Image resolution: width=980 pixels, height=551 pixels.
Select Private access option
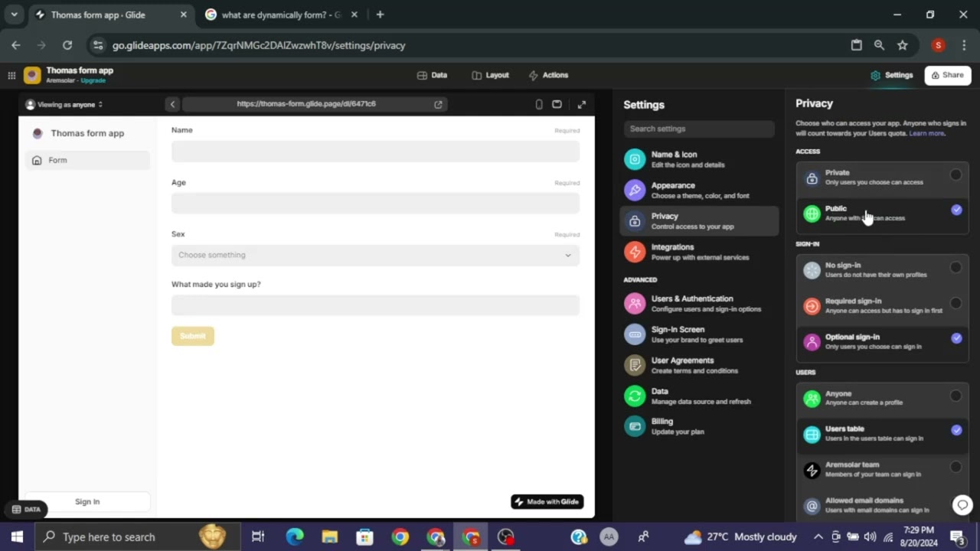[x=882, y=178]
